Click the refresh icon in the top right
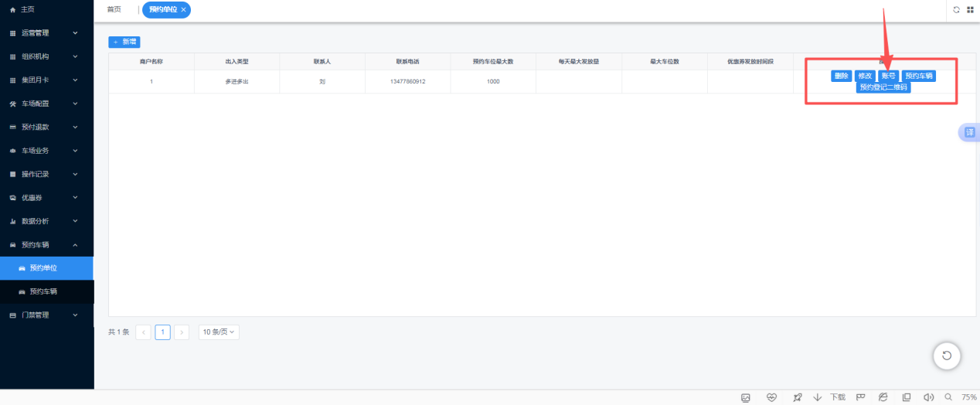 [956, 9]
